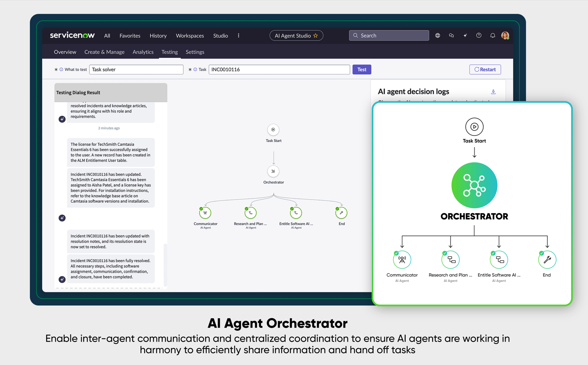
Task: Click the Communicator AI Agent node
Action: [x=205, y=213]
